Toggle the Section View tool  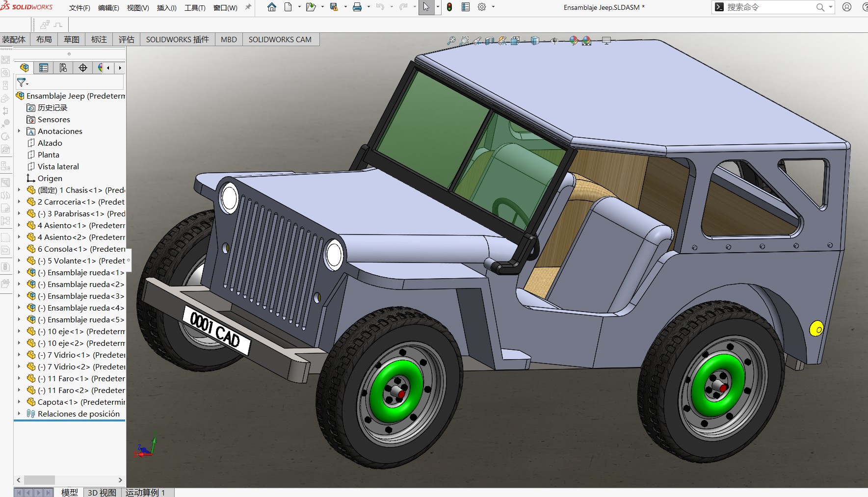(x=490, y=41)
